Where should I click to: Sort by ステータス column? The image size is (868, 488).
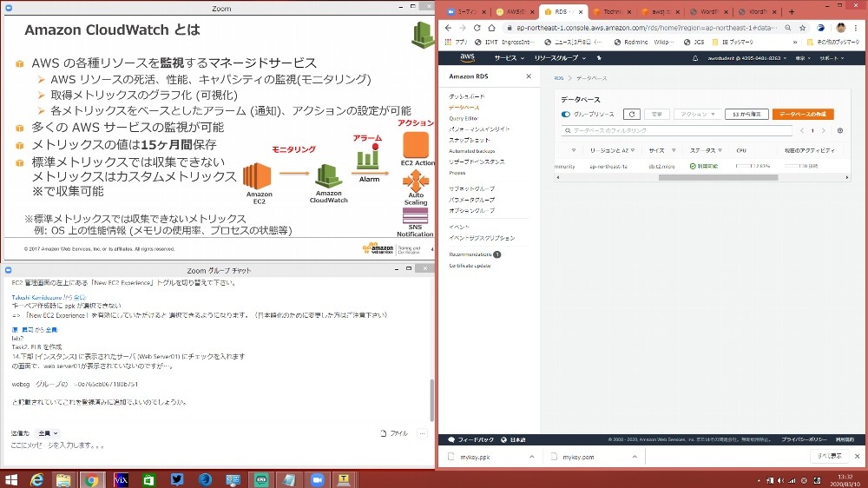(x=706, y=150)
